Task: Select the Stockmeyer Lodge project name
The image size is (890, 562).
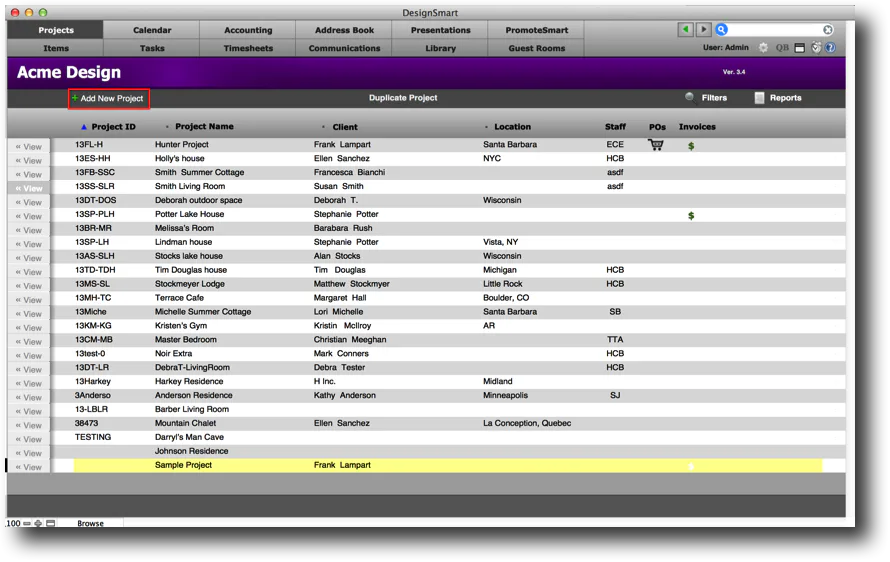Action: click(x=190, y=284)
